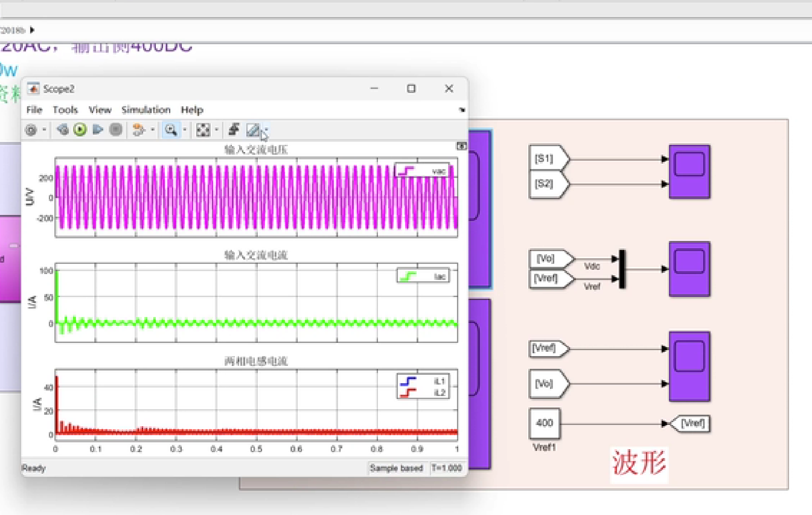Click the toolbar overflow arrow at menu bar end

click(462, 110)
